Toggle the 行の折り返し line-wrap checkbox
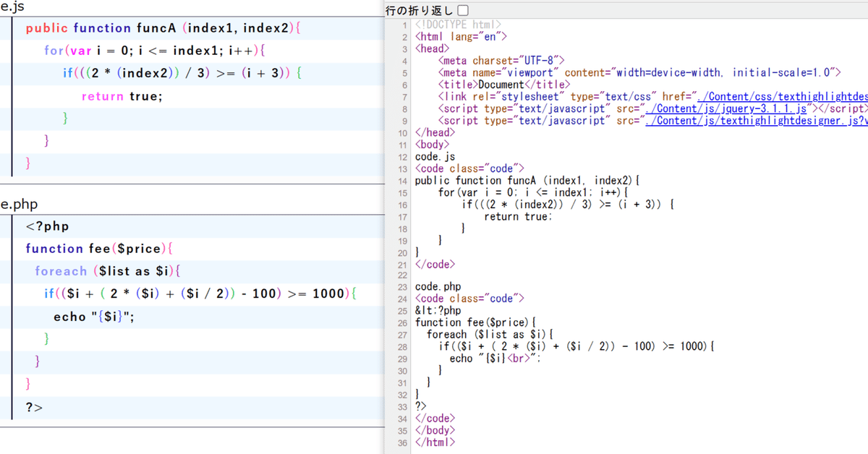Screen dimensions: 868x454 click(x=463, y=10)
